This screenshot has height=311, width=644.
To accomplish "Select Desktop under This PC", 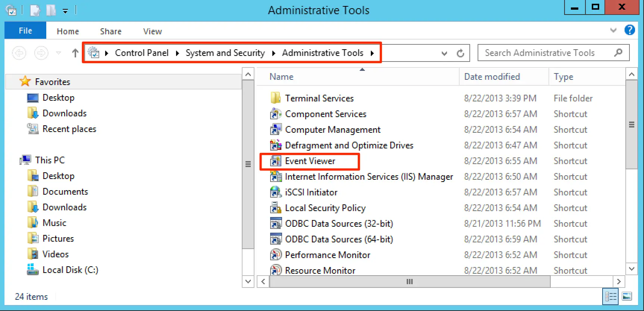I will coord(59,176).
